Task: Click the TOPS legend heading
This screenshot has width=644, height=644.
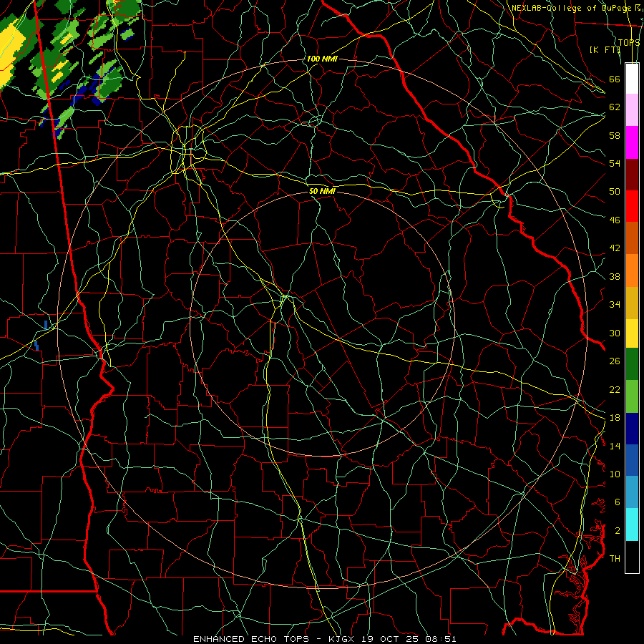Action: tap(629, 42)
